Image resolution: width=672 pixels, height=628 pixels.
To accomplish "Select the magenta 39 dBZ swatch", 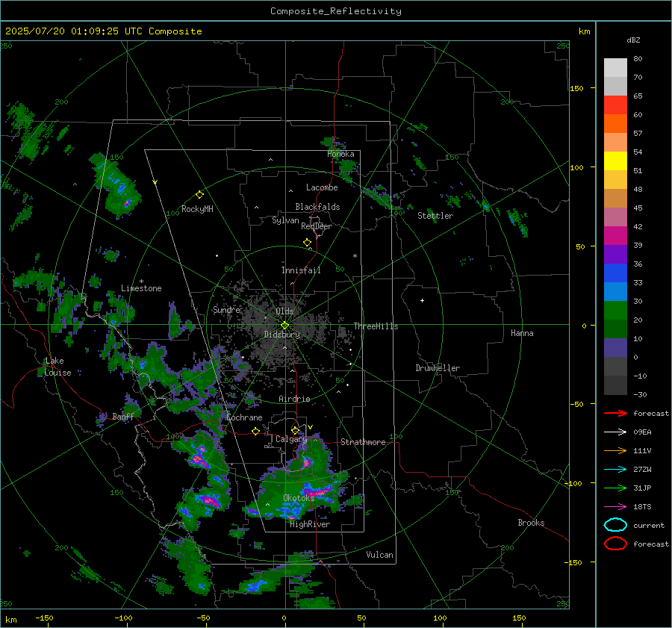I will (x=615, y=236).
